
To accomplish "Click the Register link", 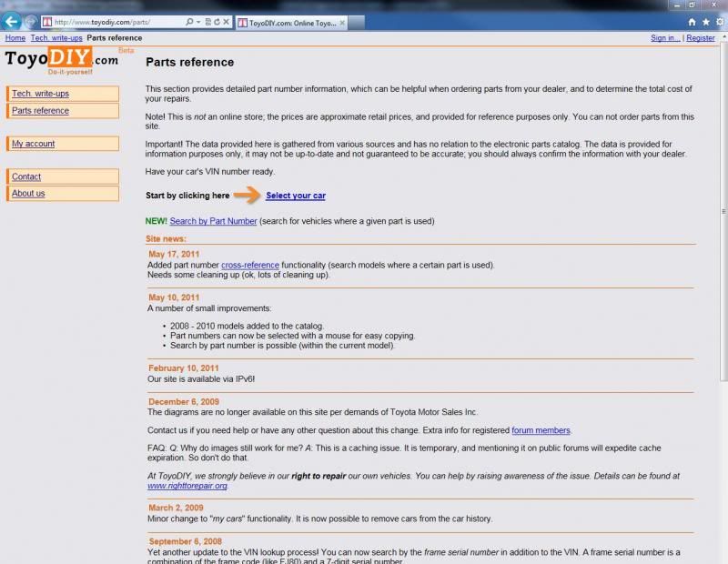I will point(700,38).
